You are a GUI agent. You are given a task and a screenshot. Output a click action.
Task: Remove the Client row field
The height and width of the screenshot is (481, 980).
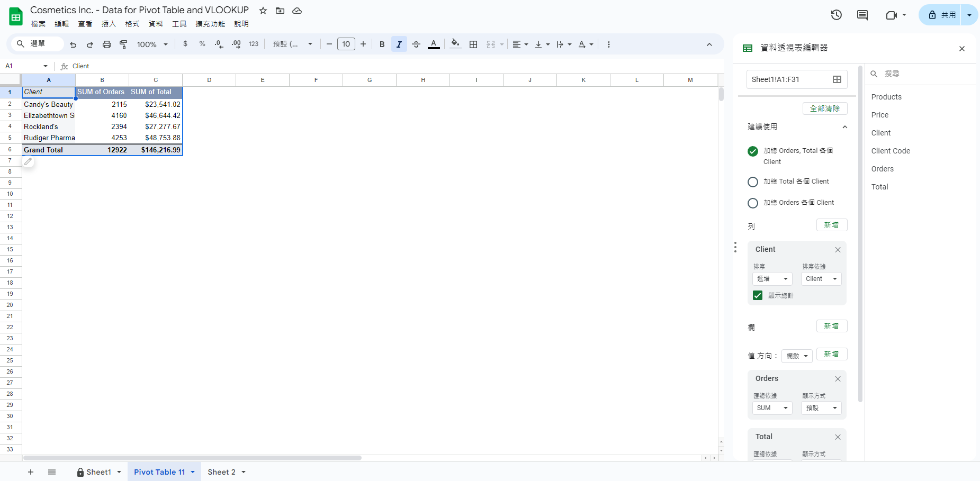pyautogui.click(x=838, y=250)
